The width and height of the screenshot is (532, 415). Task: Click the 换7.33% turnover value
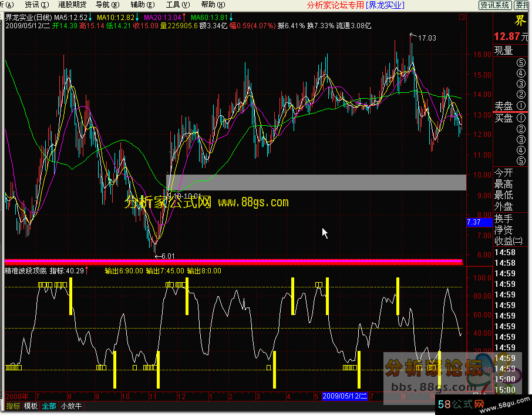[321, 26]
